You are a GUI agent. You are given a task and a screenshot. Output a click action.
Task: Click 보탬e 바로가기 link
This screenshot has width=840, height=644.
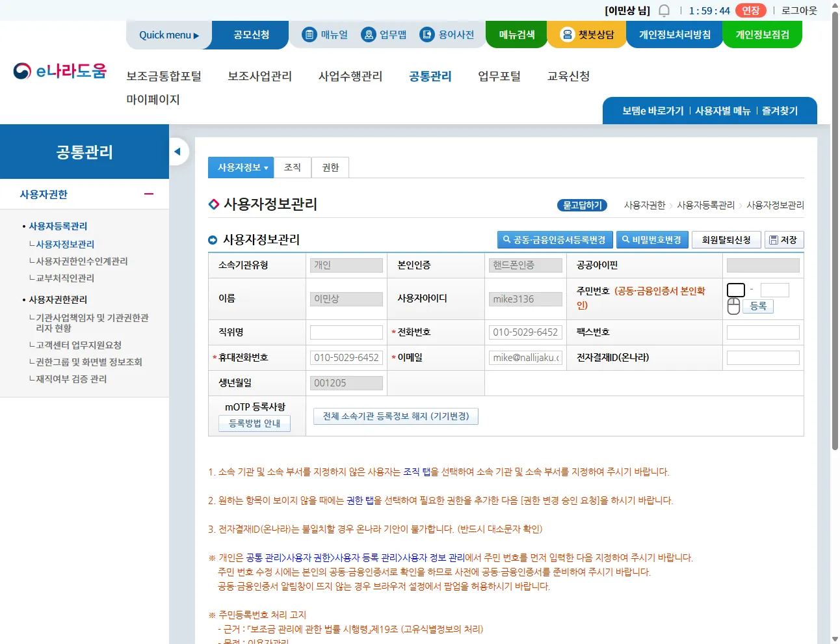(653, 111)
